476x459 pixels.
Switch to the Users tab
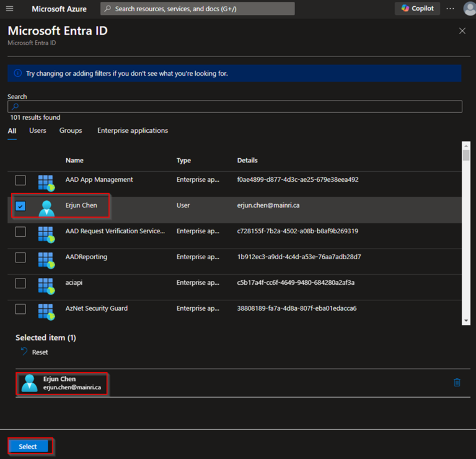pos(38,131)
